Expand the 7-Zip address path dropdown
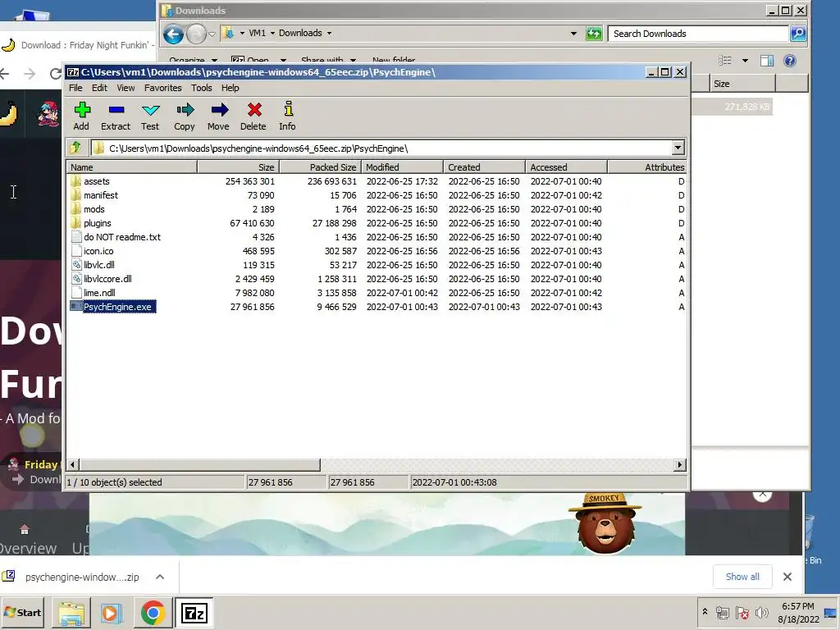The width and height of the screenshot is (840, 630). point(678,148)
